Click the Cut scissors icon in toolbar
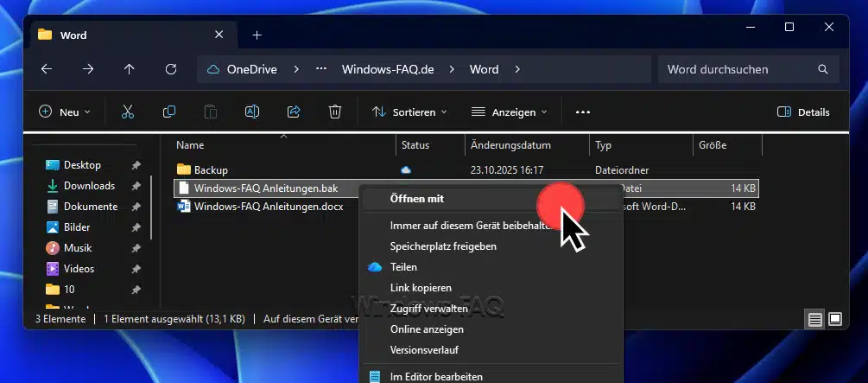 coord(128,112)
